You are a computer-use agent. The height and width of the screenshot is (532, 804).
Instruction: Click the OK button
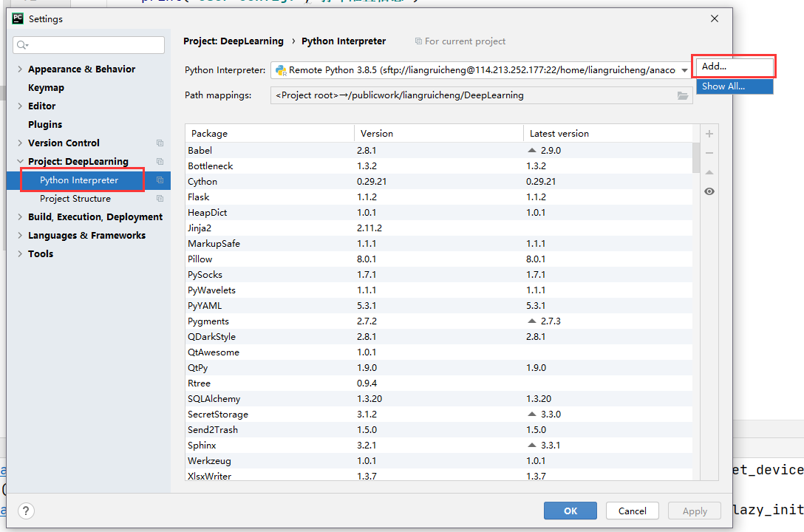point(570,511)
